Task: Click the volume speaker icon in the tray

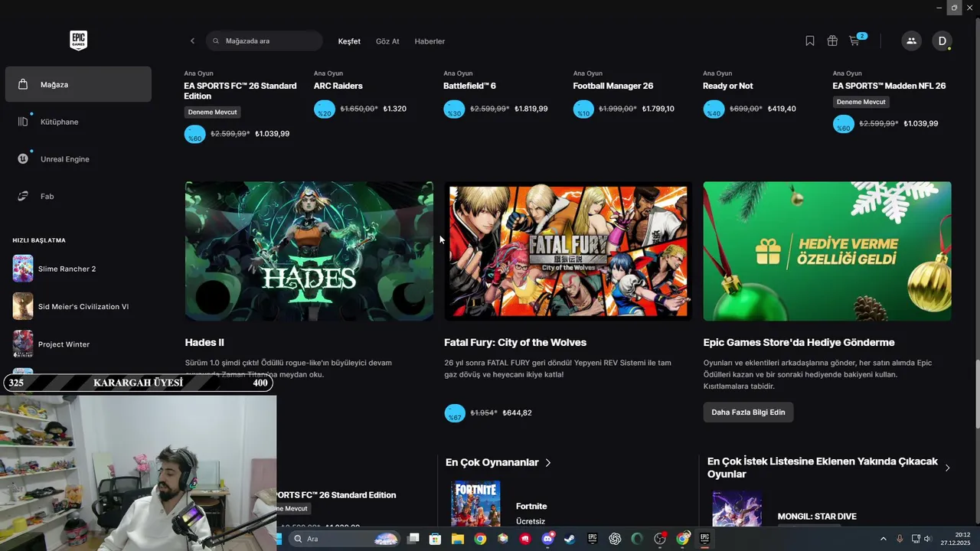Action: (927, 539)
